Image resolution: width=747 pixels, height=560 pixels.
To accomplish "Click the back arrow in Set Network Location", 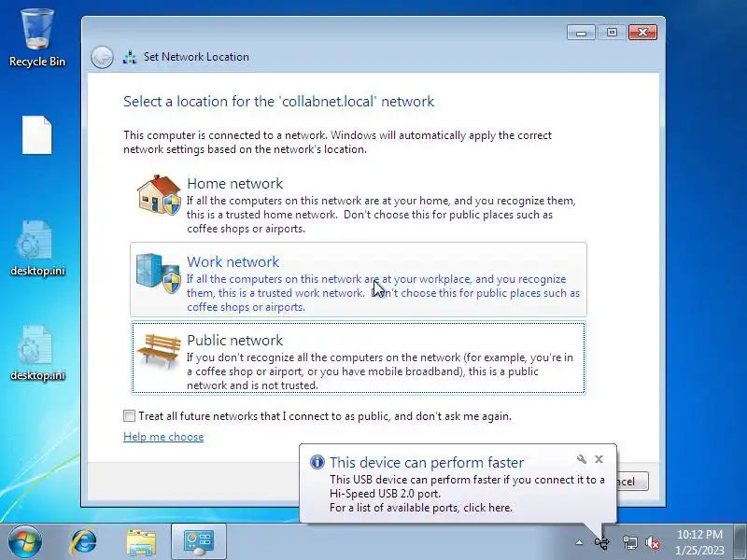I will [102, 57].
